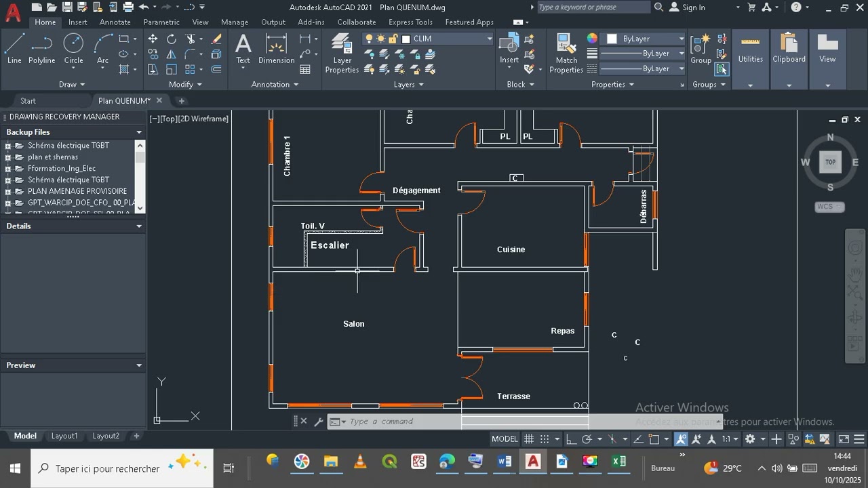Switch to Layout1 tab
The image size is (868, 488).
64,436
